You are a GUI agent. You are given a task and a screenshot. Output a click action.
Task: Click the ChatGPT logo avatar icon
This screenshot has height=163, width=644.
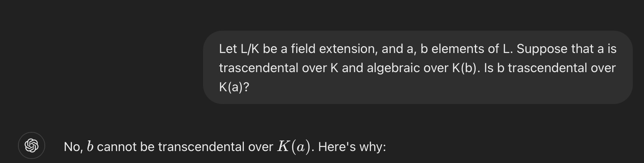pyautogui.click(x=32, y=145)
